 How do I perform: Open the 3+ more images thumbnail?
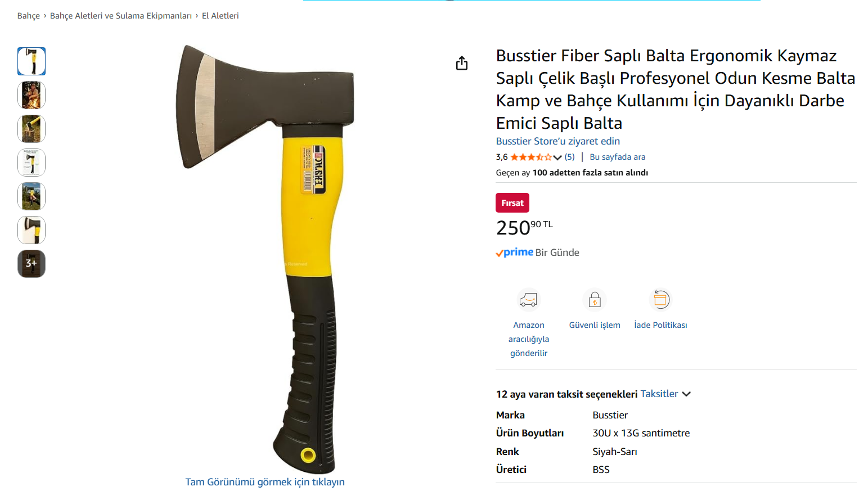point(32,264)
